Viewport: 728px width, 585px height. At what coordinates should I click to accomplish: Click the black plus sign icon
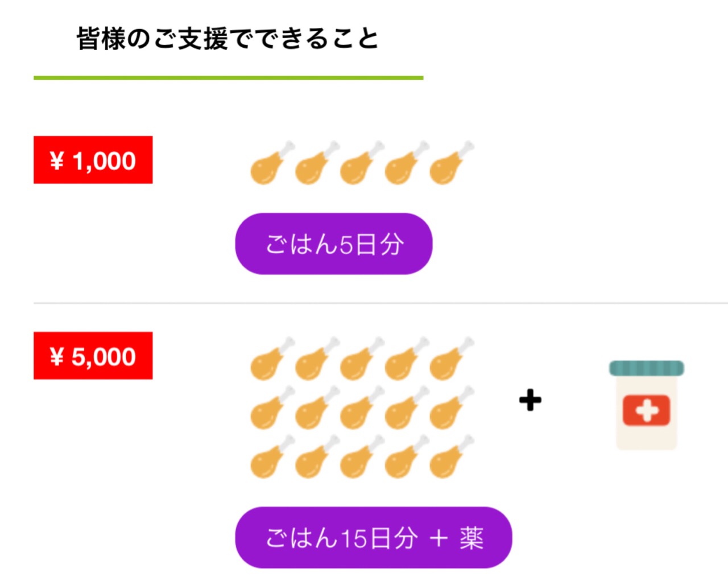(530, 400)
